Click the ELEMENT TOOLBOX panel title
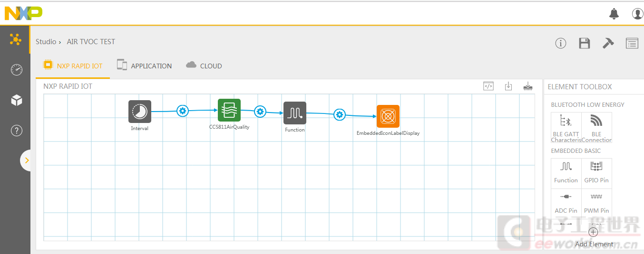Viewport: 644px width, 254px height. pos(580,87)
